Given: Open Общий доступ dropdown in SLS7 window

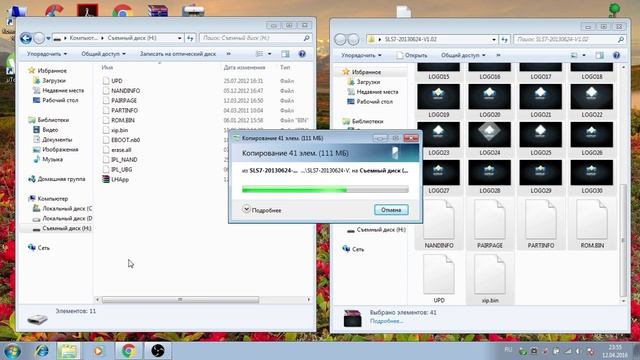Looking at the screenshot, I should click(463, 55).
